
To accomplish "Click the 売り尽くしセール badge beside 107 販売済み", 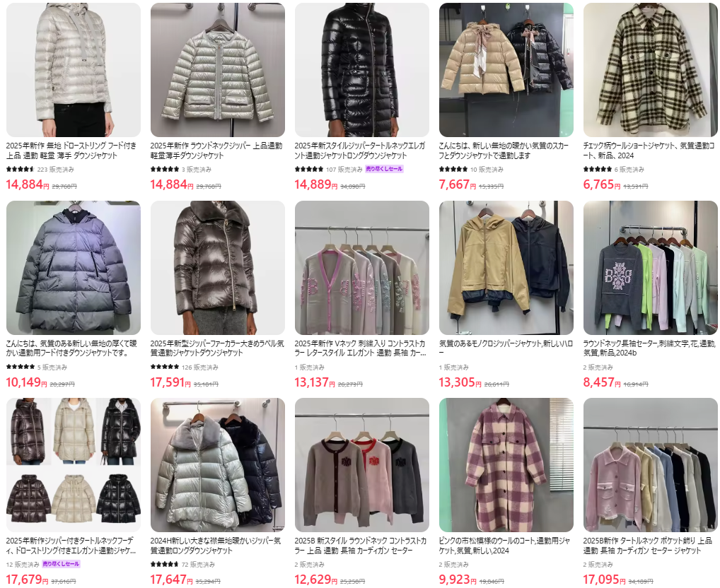I will 384,169.
